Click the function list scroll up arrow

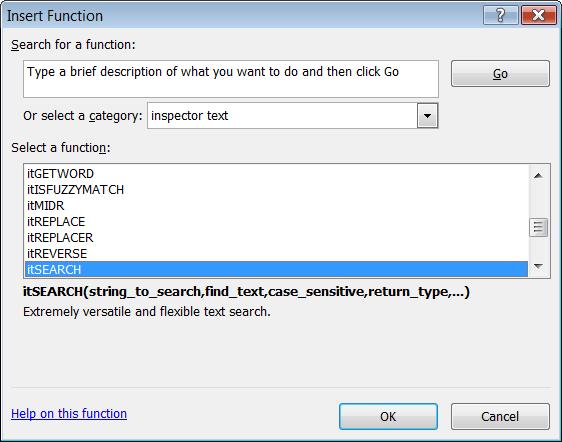point(538,175)
